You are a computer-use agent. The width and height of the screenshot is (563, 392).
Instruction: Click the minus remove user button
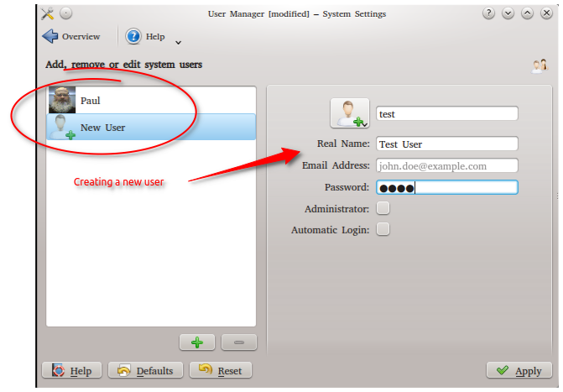point(238,342)
